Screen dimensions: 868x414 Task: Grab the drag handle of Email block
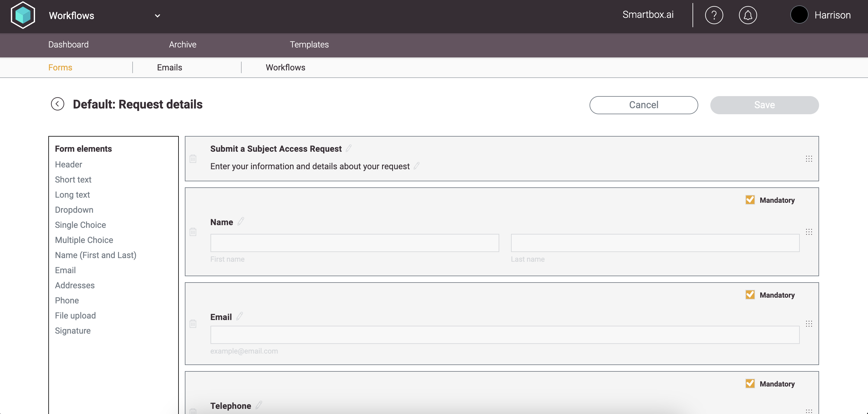(x=809, y=324)
